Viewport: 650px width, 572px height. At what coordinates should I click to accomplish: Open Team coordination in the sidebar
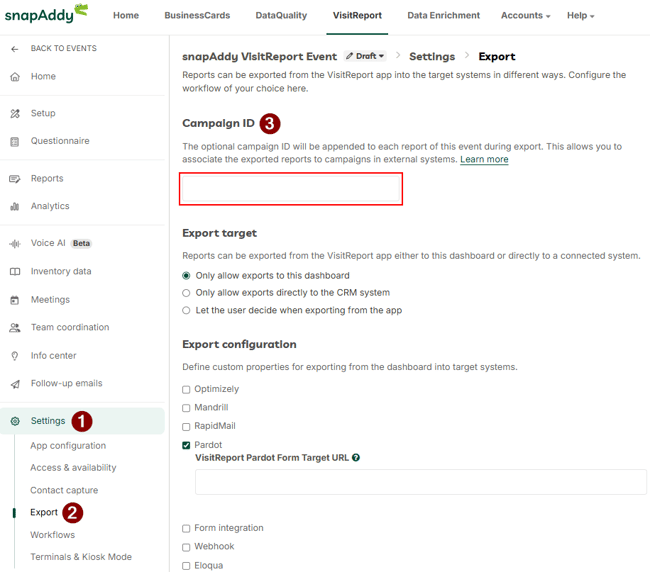[x=70, y=327]
